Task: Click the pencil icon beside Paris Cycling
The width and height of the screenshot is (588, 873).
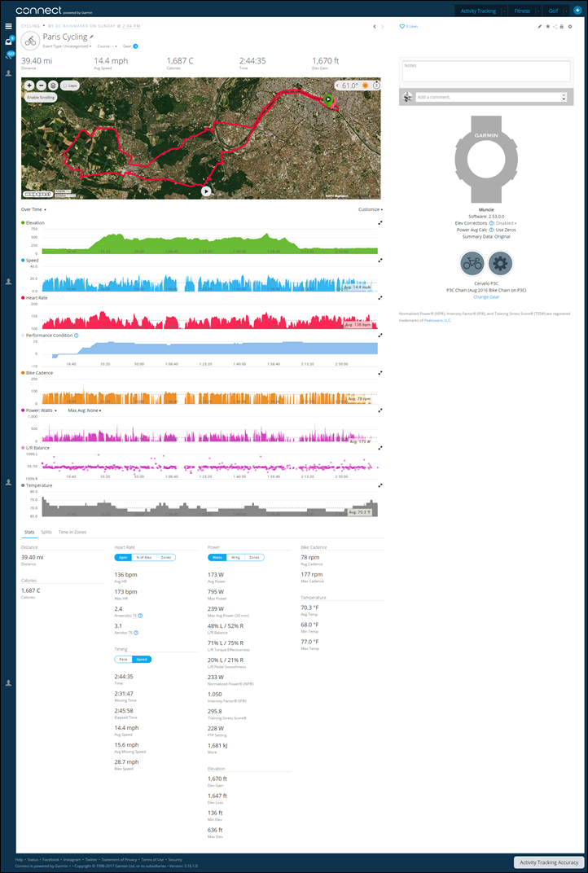Action: click(91, 37)
